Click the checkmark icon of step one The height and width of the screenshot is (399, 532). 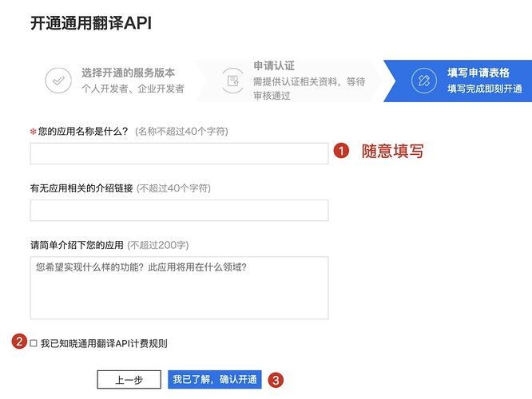[58, 81]
